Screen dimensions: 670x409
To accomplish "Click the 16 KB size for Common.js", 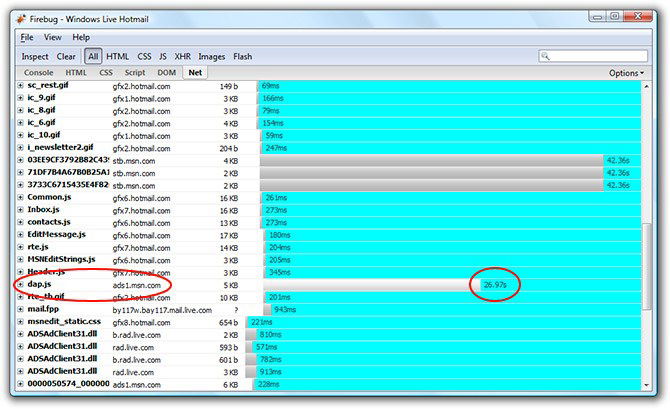I will coord(229,198).
